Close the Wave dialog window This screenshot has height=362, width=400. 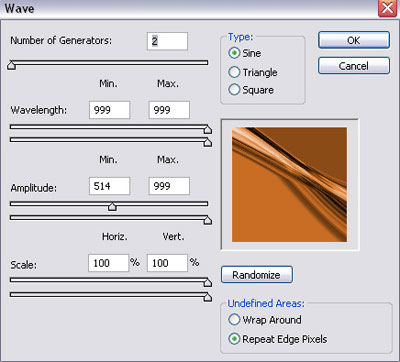387,8
